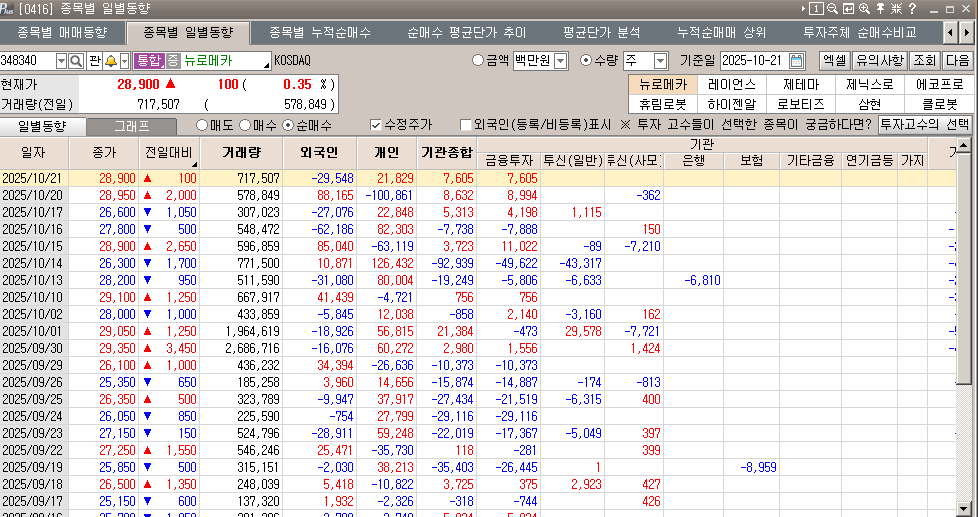978x517 pixels.
Task: Switch to the 종목별 누적순매수 tab
Action: (x=319, y=33)
